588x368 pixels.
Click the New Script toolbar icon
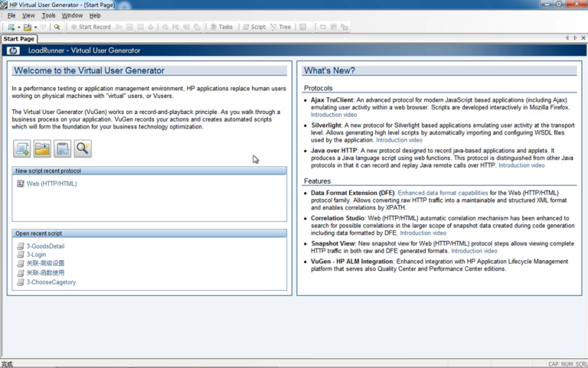click(11, 27)
